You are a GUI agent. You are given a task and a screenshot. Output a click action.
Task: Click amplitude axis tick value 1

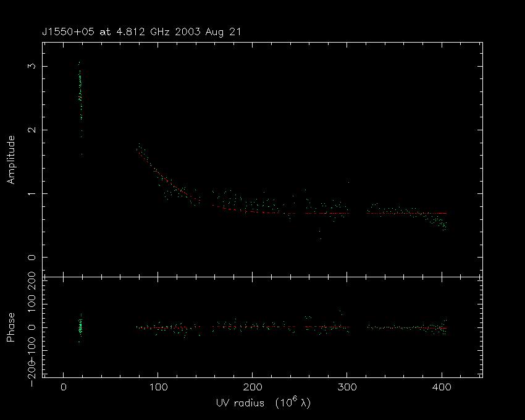click(x=31, y=193)
